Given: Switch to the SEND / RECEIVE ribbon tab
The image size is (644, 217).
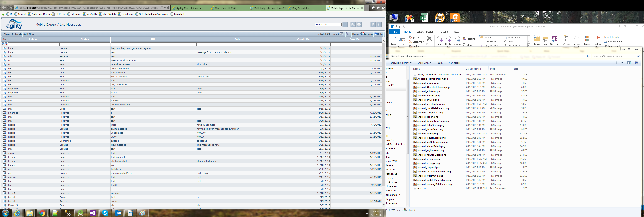Looking at the screenshot, I should coord(425,32).
